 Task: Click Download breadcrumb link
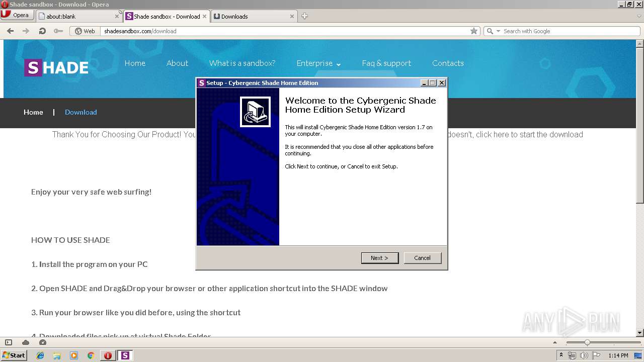pyautogui.click(x=80, y=112)
